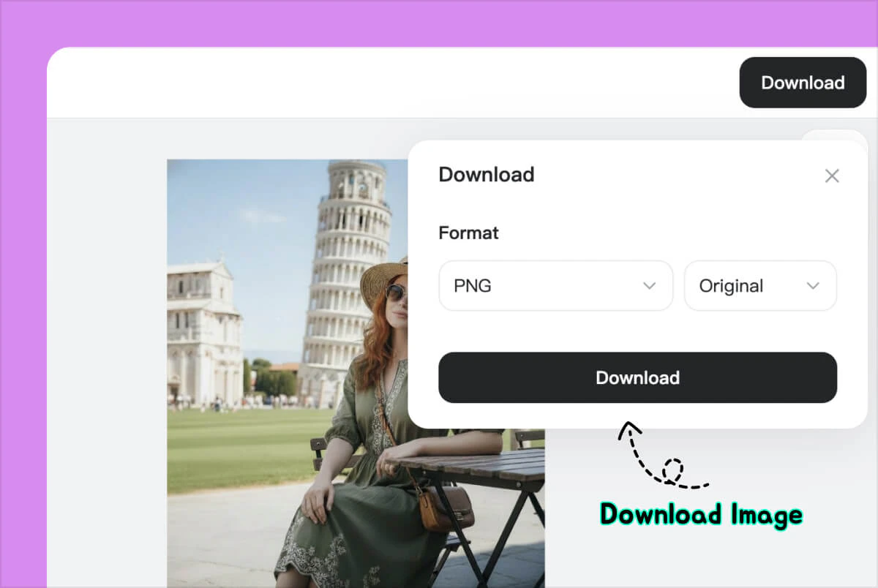Screen dimensions: 878x588
Task: Select the PNG format combo box field
Action: click(x=512, y=285)
